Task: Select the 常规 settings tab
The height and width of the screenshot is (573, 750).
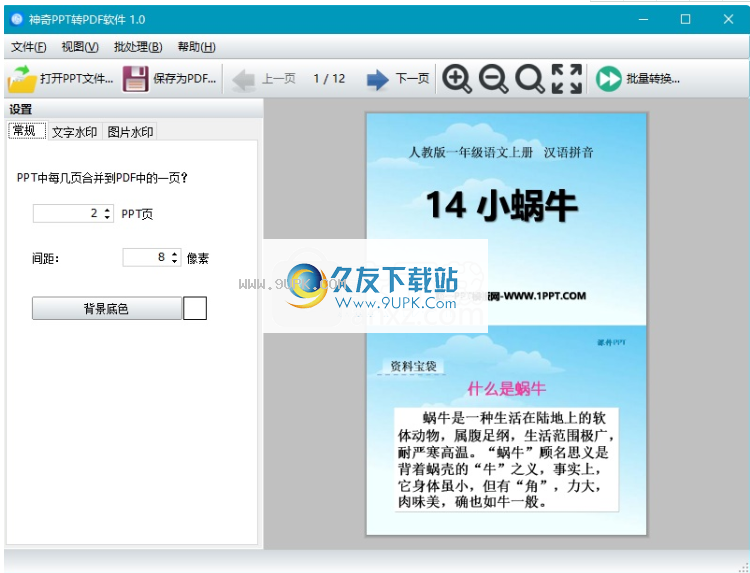Action: [x=27, y=131]
